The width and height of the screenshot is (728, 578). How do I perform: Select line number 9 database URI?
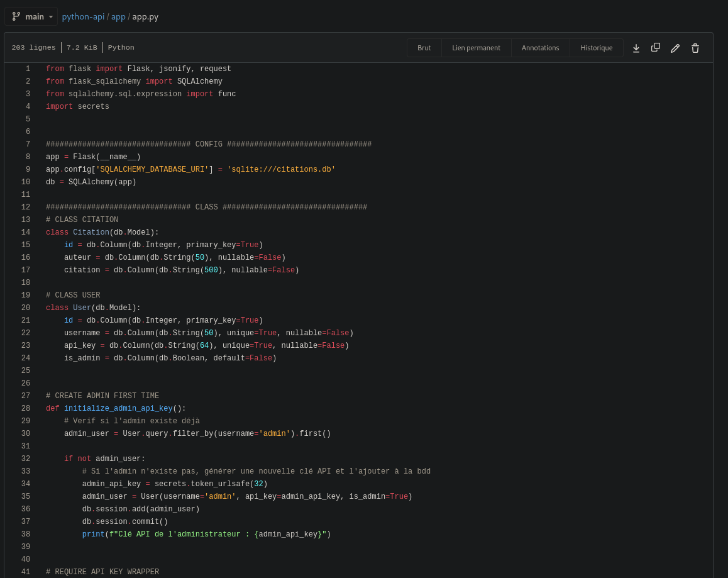pyautogui.click(x=27, y=170)
